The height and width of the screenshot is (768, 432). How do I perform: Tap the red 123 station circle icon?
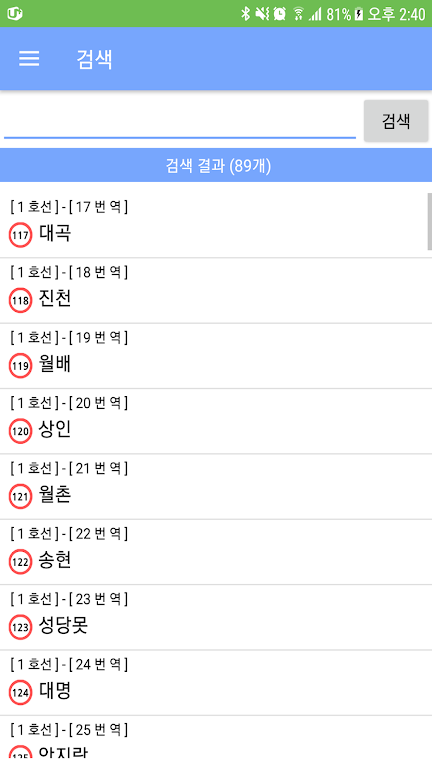pyautogui.click(x=21, y=628)
